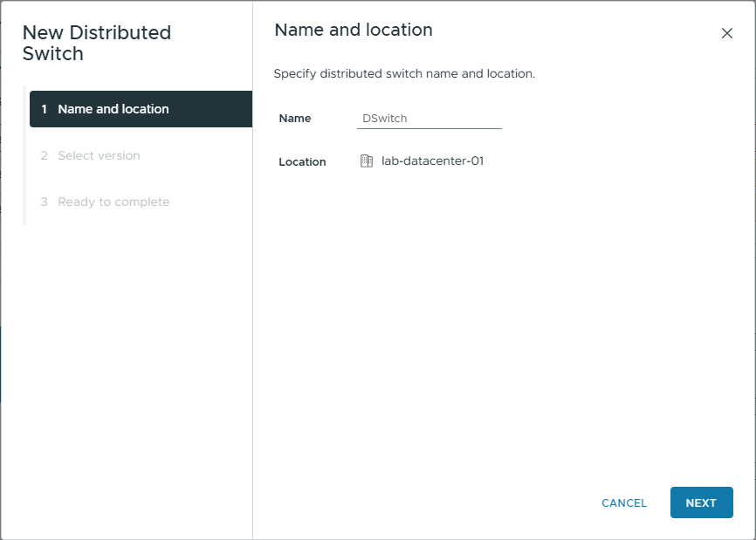This screenshot has width=756, height=540.
Task: Go to the Select version step
Action: (99, 155)
